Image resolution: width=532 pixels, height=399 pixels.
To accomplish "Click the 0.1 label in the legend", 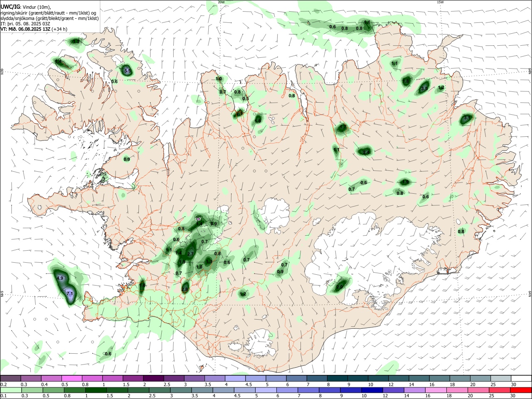I will [x=4, y=396].
